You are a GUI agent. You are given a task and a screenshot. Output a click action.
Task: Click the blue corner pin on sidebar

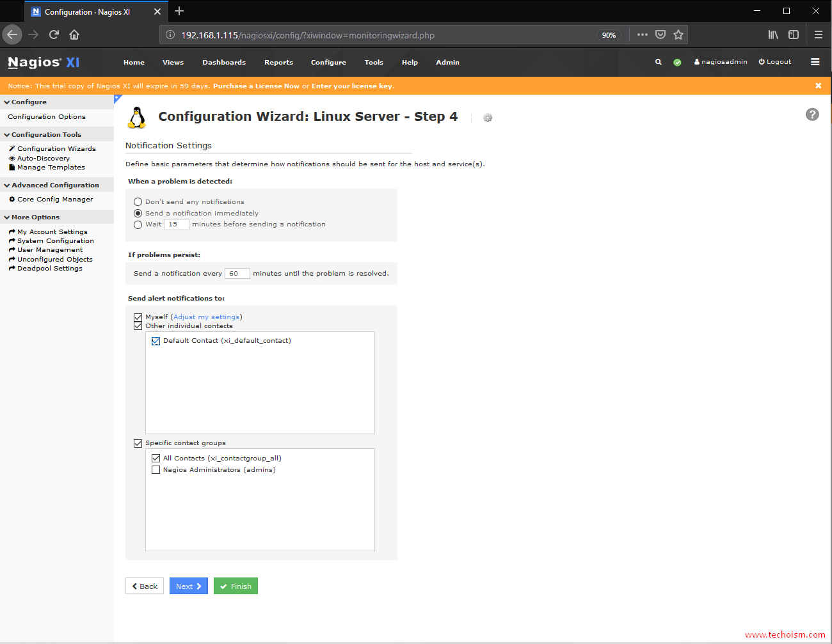117,98
